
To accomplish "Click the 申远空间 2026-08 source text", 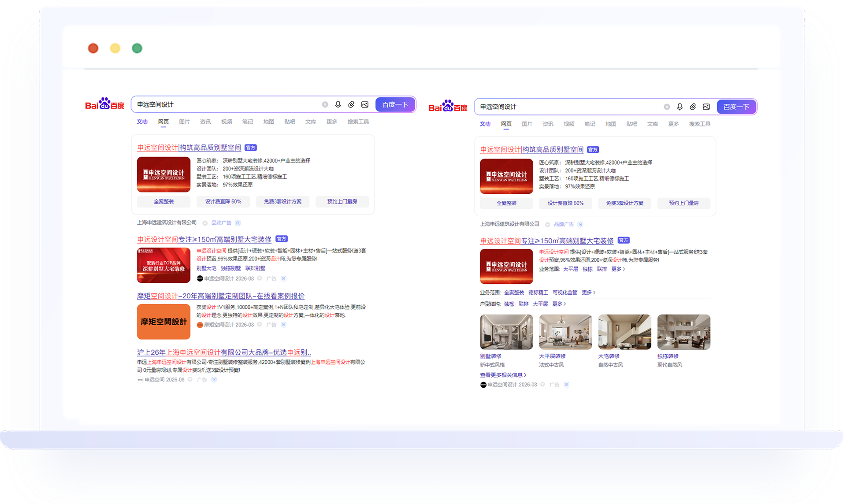I will click(164, 379).
